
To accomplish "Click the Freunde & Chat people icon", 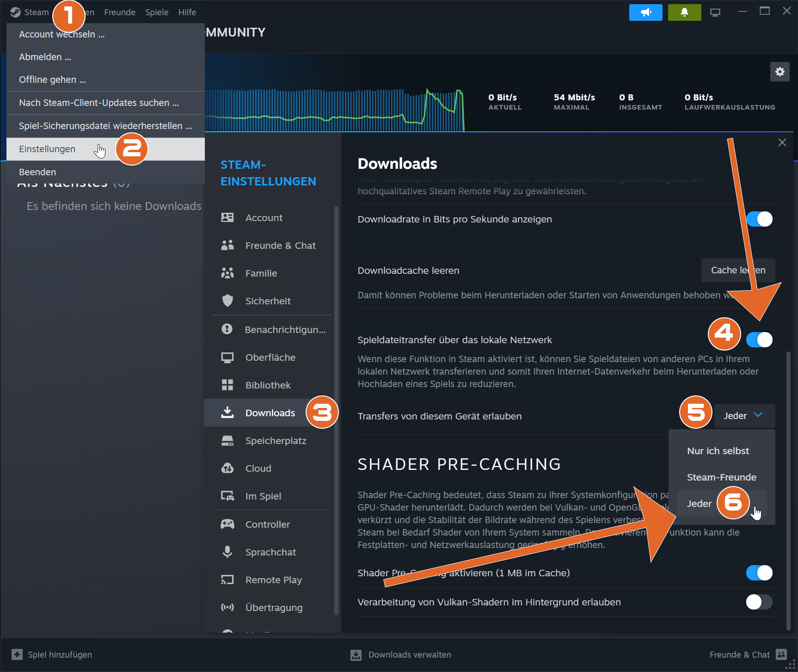I will click(227, 245).
